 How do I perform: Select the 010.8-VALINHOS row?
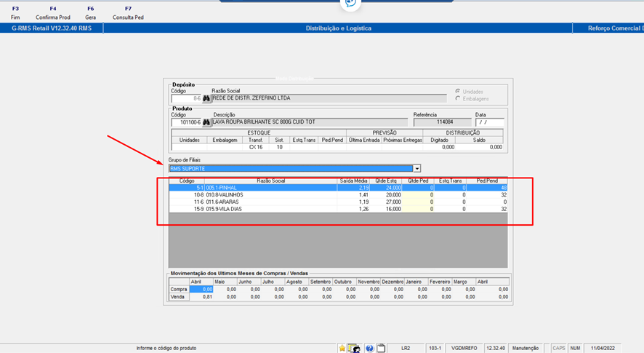click(338, 195)
